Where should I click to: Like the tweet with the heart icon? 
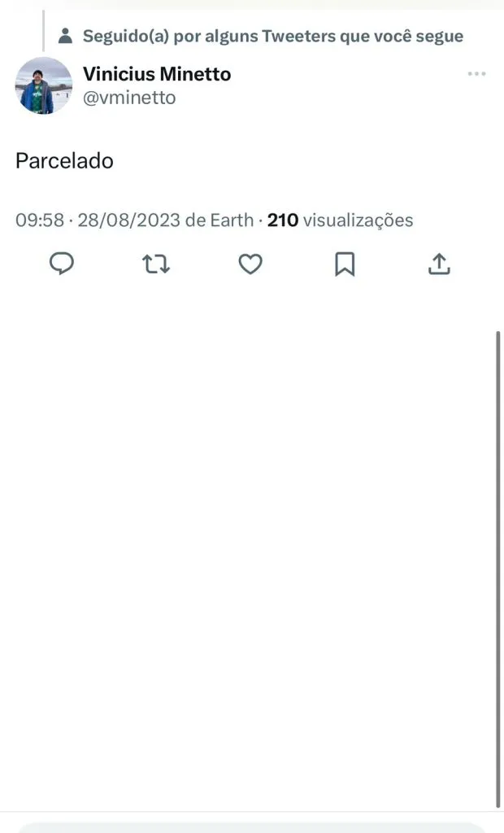(250, 264)
